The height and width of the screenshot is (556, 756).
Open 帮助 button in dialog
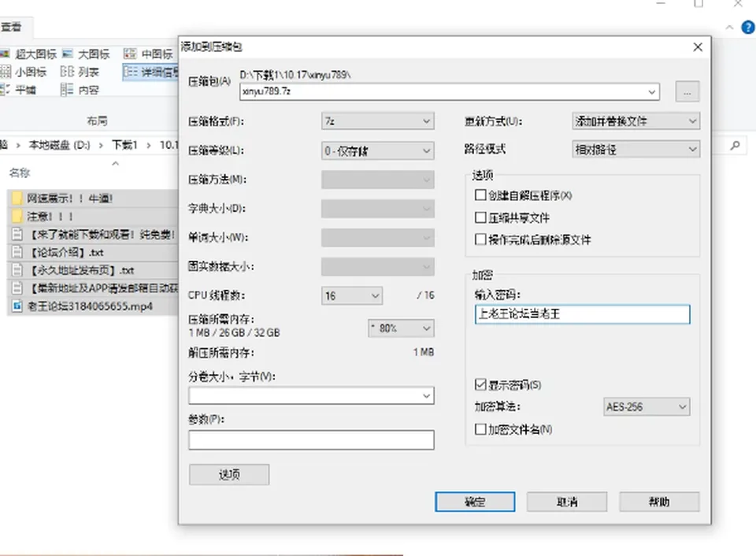point(659,502)
